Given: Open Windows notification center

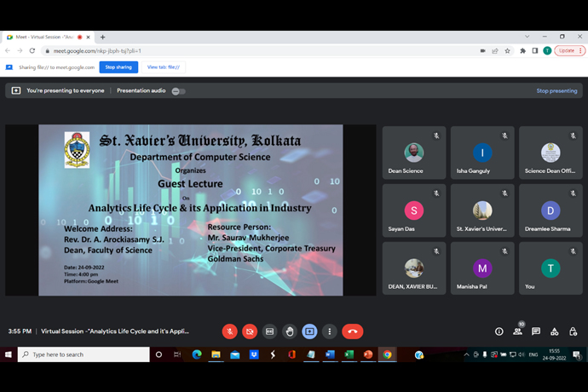Looking at the screenshot, I should (577, 355).
